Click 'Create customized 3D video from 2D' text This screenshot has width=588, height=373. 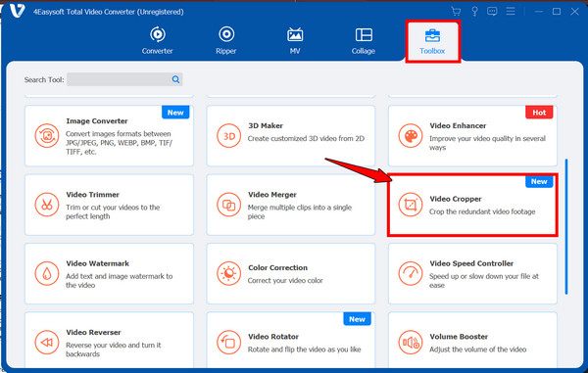pyautogui.click(x=306, y=139)
